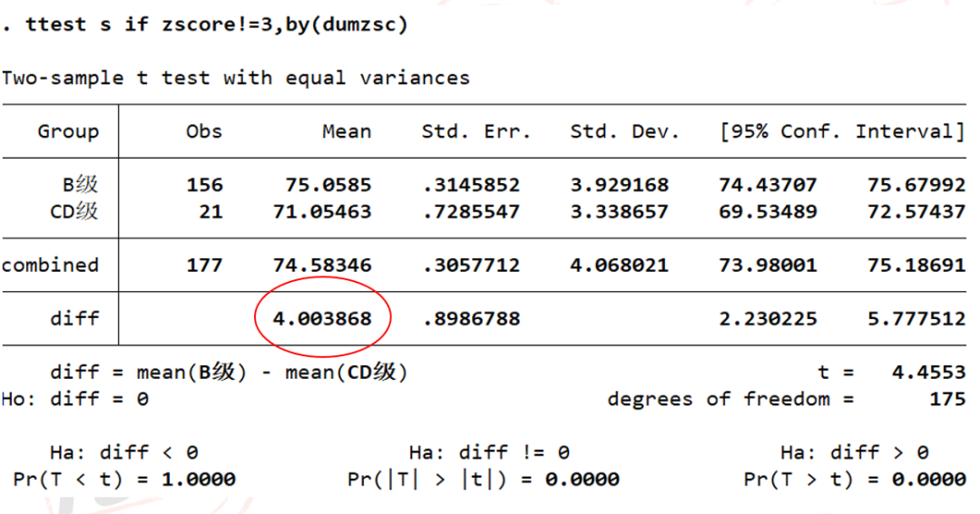Click the t statistic value 4.4553
Screen dimensions: 980x514
tap(928, 373)
